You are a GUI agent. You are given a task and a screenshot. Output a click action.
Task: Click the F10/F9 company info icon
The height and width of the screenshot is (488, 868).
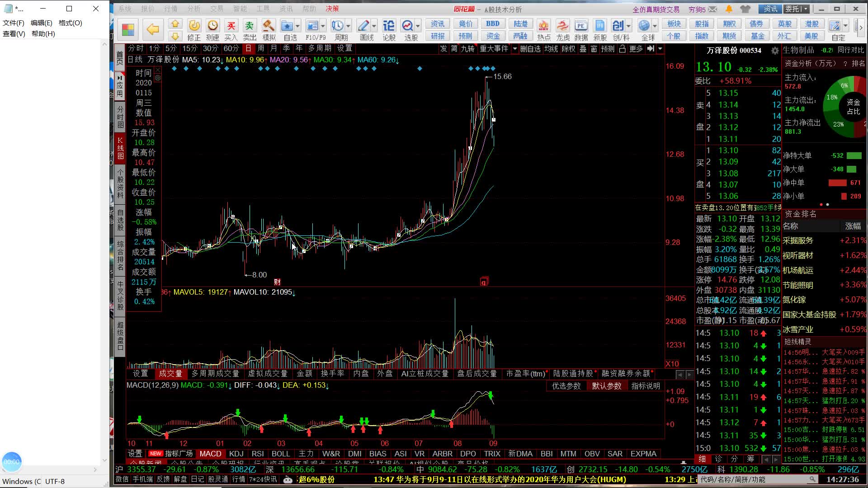(x=312, y=26)
